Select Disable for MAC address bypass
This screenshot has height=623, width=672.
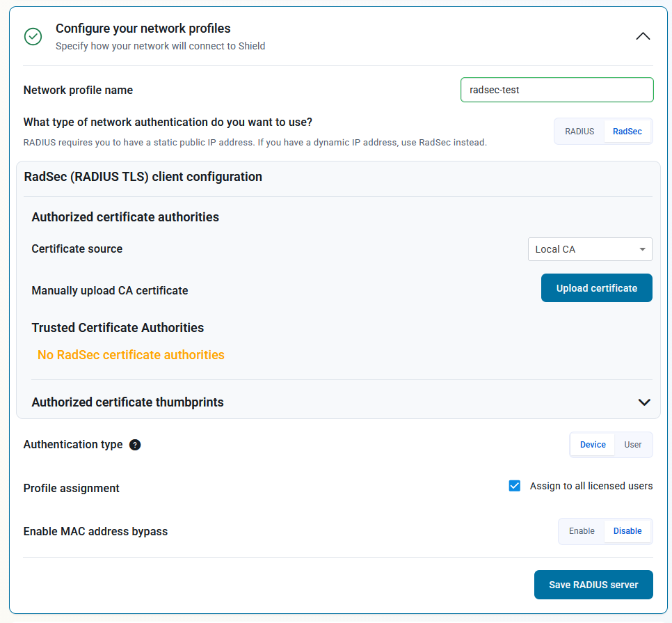(627, 531)
